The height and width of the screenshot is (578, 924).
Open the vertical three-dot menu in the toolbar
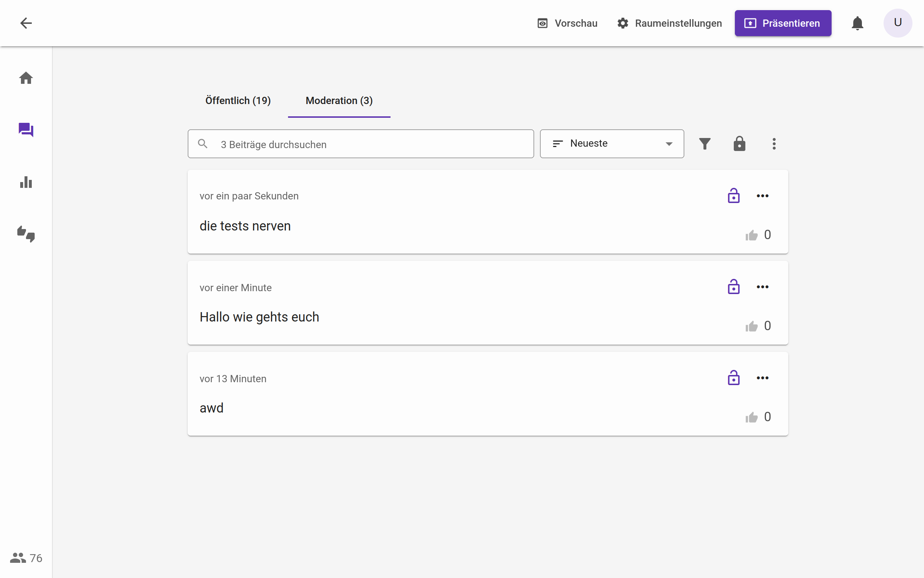(774, 144)
